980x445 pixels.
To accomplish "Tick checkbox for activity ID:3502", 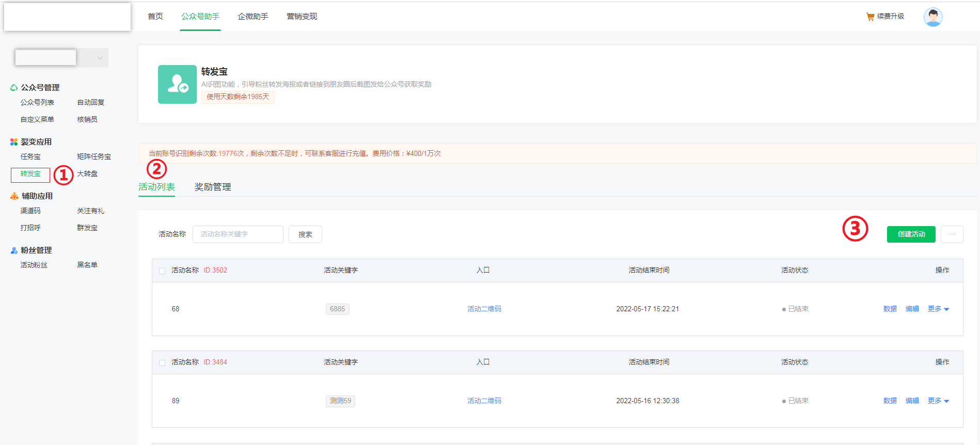I will point(162,271).
